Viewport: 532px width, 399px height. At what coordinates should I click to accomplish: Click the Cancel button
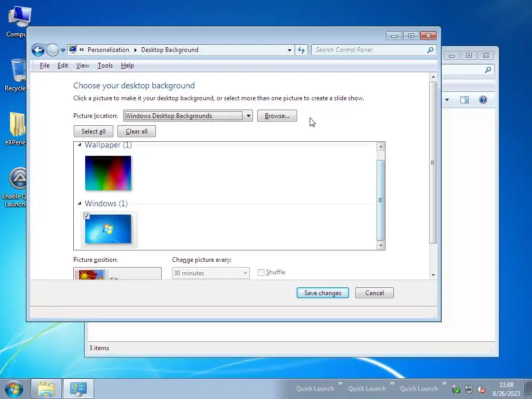point(374,293)
